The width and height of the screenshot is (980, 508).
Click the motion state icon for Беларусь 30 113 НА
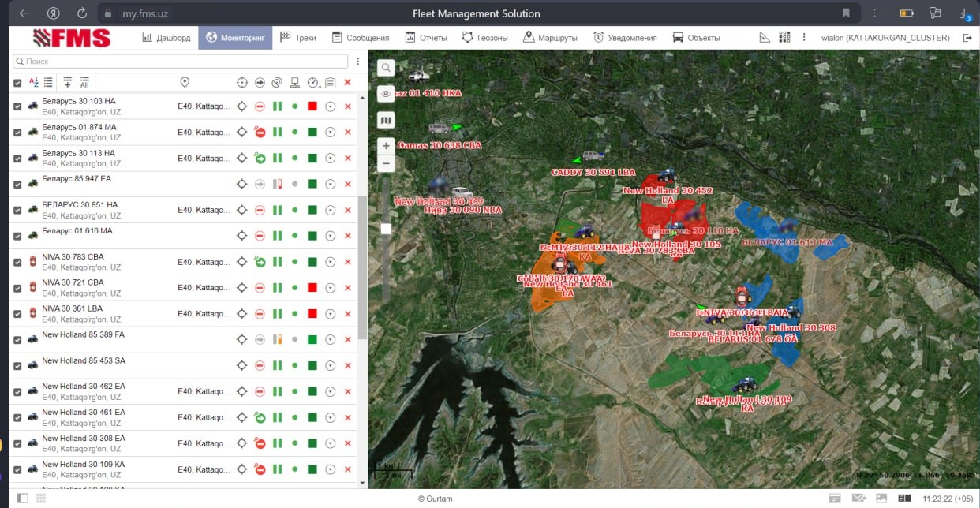click(x=260, y=159)
